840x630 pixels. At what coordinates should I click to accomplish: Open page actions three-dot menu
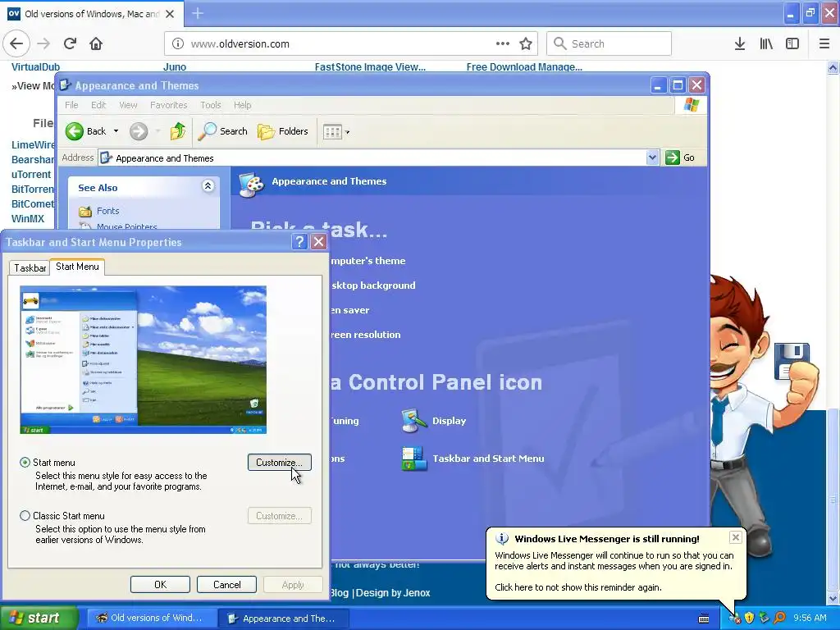pos(503,43)
